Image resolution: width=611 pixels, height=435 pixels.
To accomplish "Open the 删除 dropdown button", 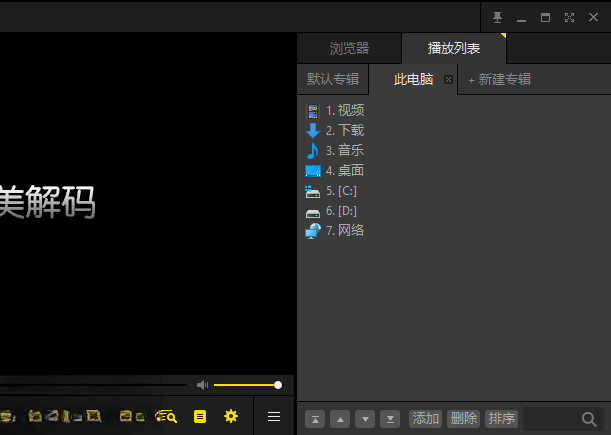I will click(x=463, y=419).
